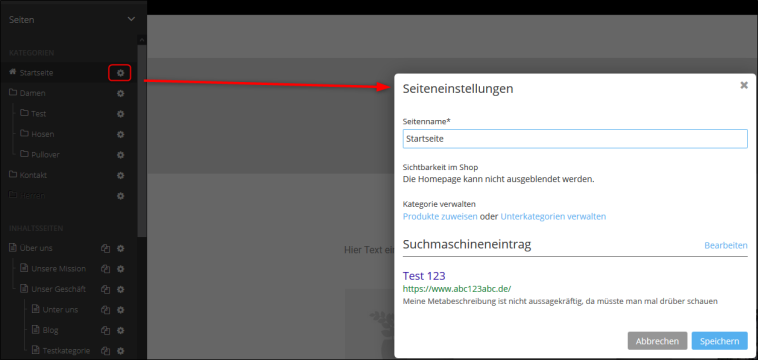Click the Speichern button

tap(719, 341)
